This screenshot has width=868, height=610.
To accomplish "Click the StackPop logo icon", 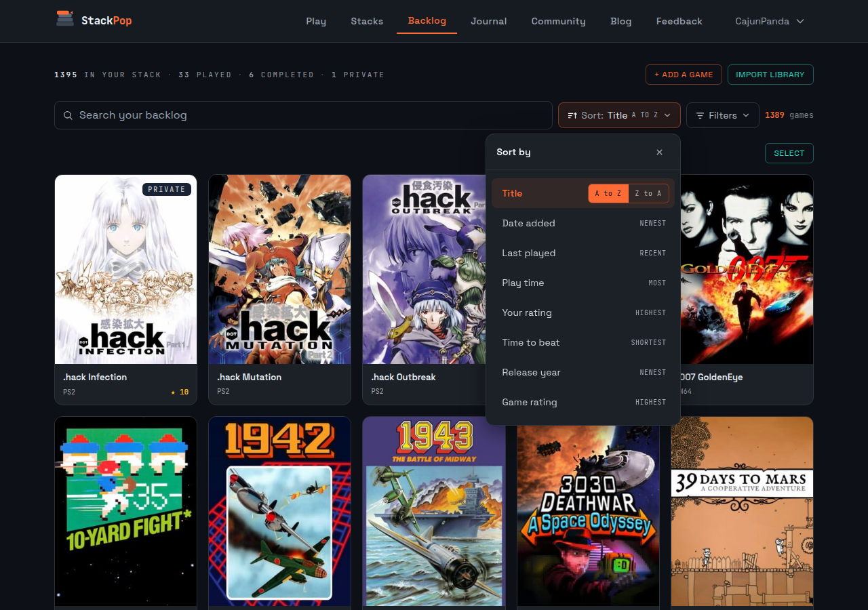I will point(65,19).
